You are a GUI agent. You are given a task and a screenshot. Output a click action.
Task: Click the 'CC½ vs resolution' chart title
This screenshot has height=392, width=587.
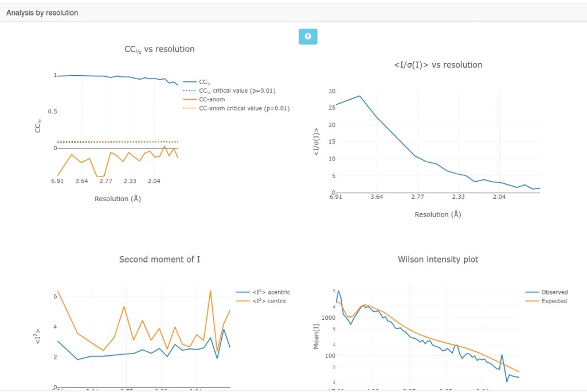coord(159,49)
